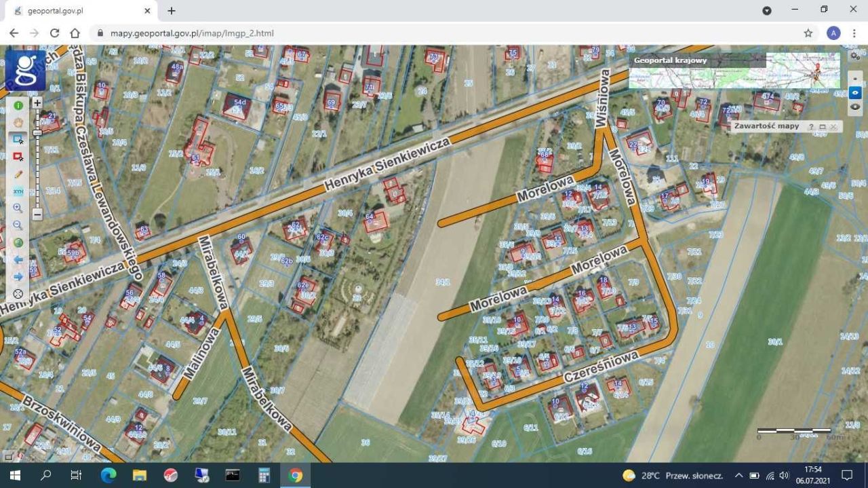Bookmark this page with the star icon
Screen dimensions: 868x488
click(x=808, y=33)
